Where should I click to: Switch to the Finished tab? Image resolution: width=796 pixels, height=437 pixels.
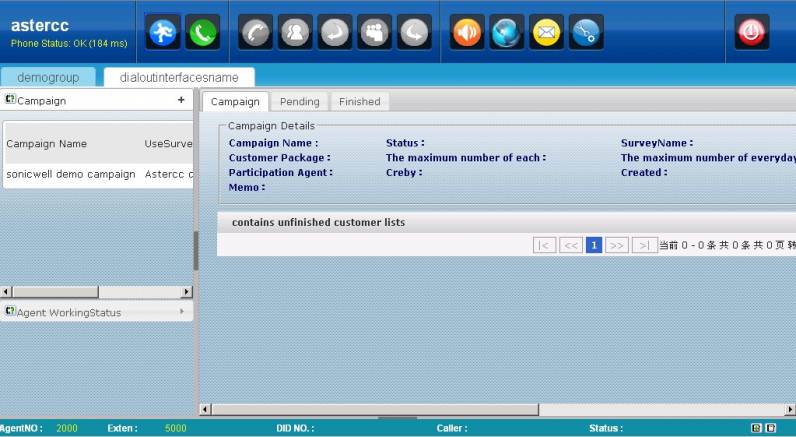pyautogui.click(x=359, y=101)
